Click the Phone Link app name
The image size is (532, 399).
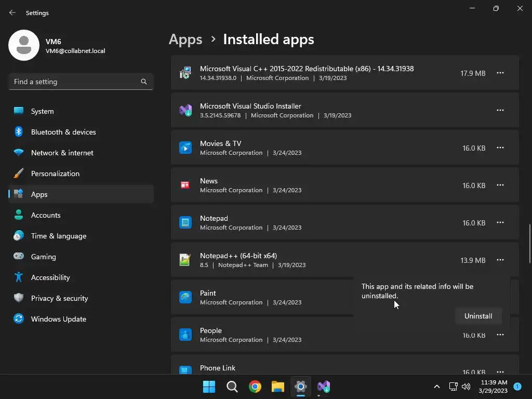pos(218,368)
